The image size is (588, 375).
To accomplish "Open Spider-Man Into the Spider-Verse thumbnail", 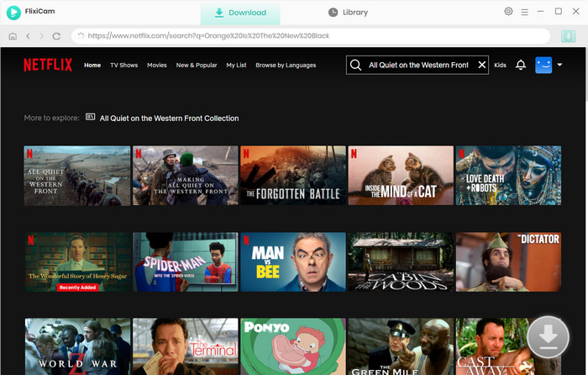I will pos(186,262).
